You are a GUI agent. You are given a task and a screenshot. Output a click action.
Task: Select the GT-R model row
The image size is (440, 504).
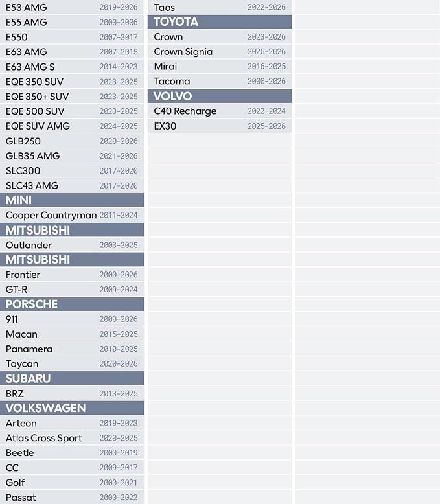(x=72, y=290)
